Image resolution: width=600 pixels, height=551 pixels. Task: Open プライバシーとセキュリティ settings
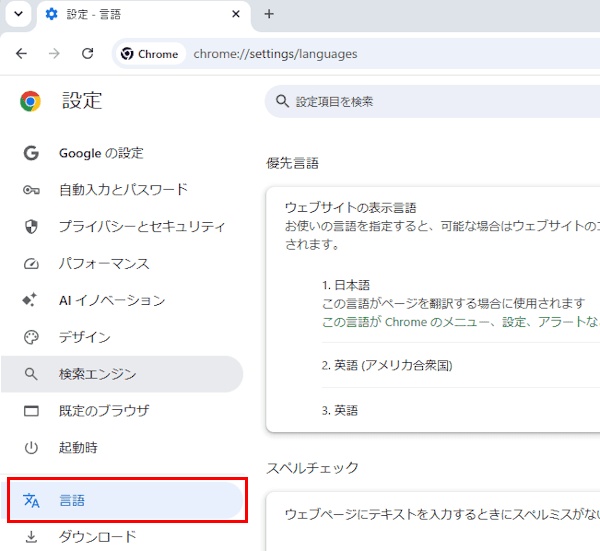tap(122, 227)
